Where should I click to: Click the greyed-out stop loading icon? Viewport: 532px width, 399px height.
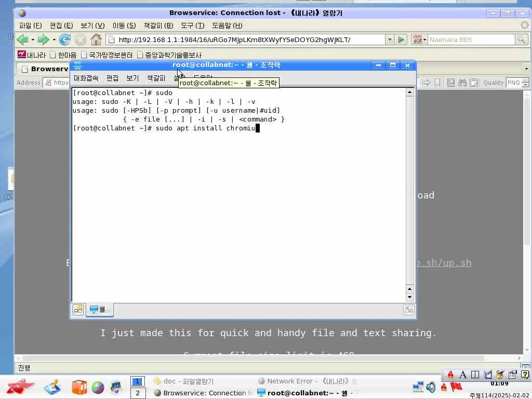pyautogui.click(x=80, y=39)
